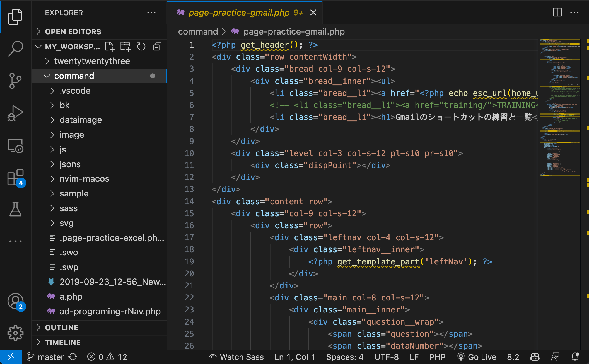This screenshot has width=589, height=364.
Task: Synchronize changes icon beside master
Action: click(x=73, y=357)
